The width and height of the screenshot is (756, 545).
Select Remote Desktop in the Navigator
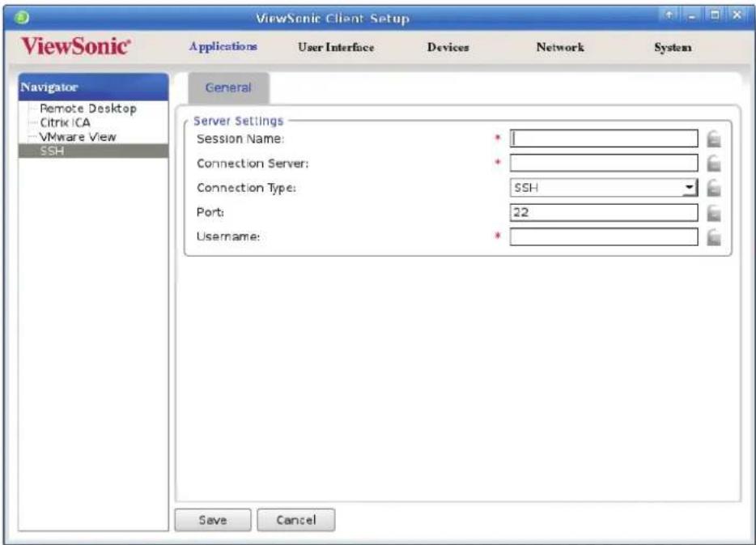pos(88,109)
